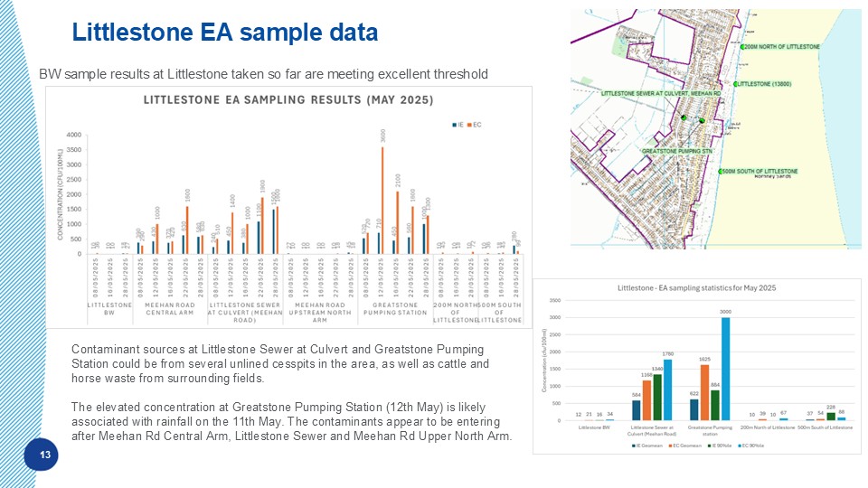Click the map label 'LITTLESTONE (13800)'
The width and height of the screenshot is (868, 488).
pyautogui.click(x=765, y=84)
